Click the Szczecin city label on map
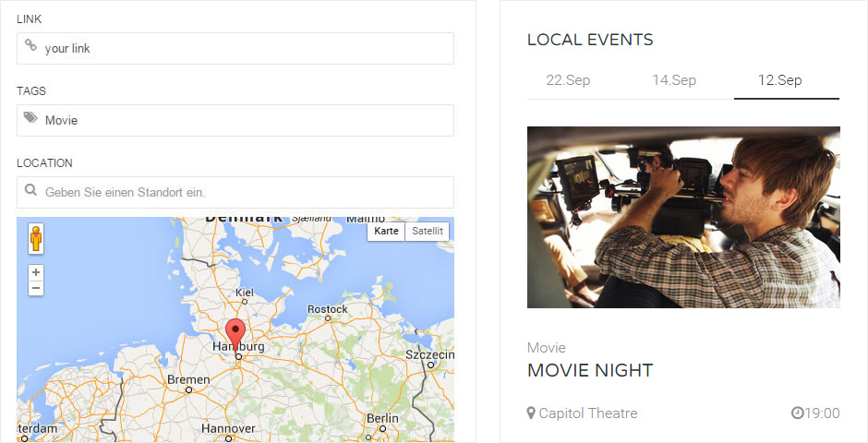 tap(429, 354)
